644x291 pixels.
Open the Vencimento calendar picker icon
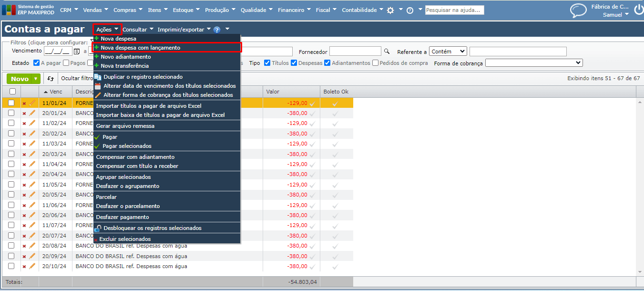(x=76, y=52)
